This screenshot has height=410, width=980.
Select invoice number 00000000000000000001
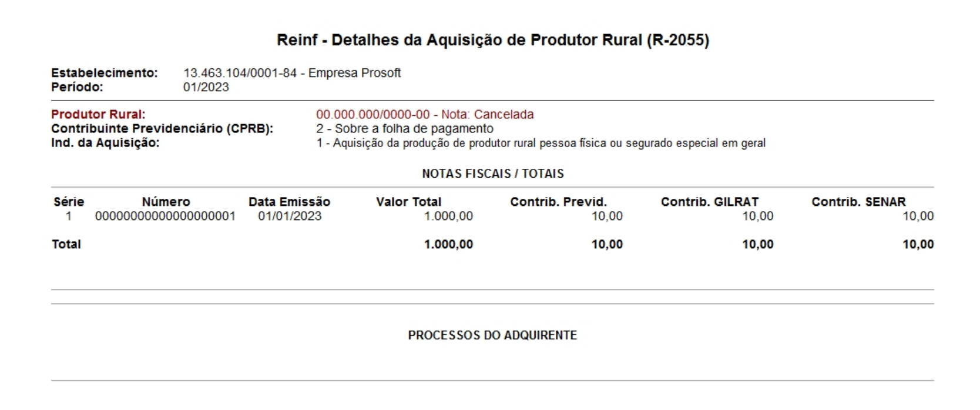tap(165, 216)
